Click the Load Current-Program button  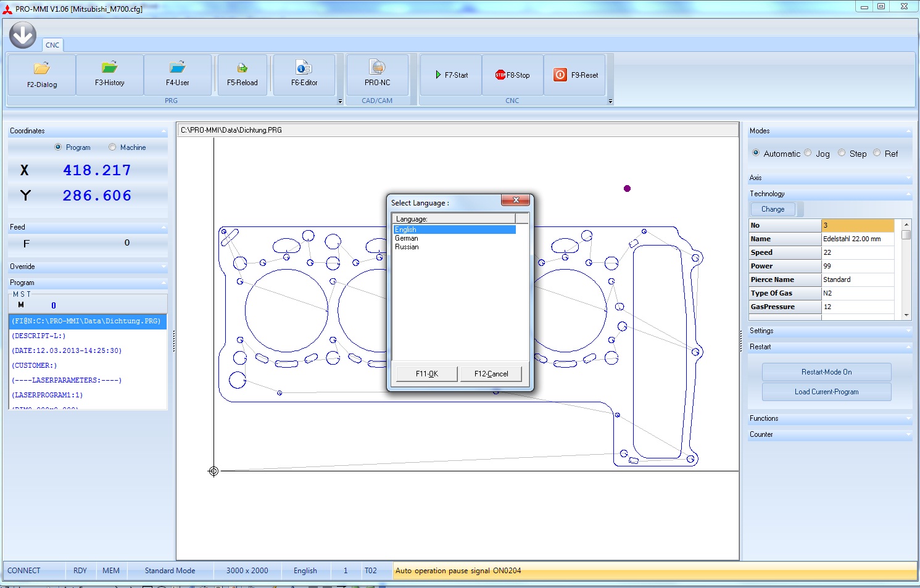point(826,392)
